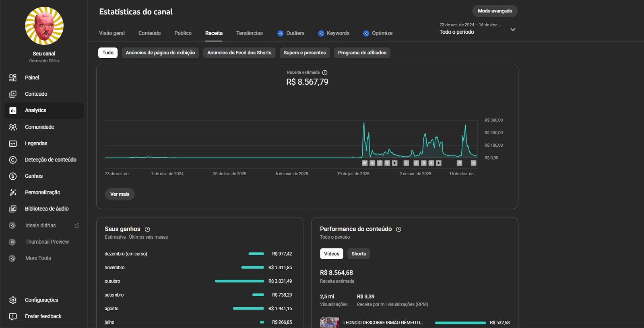This screenshot has height=328, width=644.
Task: Open Ideais diárias external link
Action: click(77, 225)
